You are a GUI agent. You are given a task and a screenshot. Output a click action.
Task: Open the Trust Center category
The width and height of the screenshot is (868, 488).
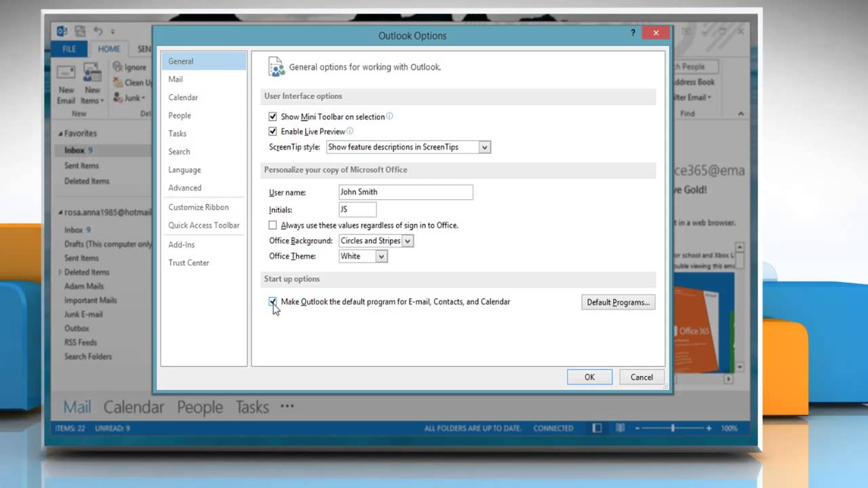tap(203, 263)
